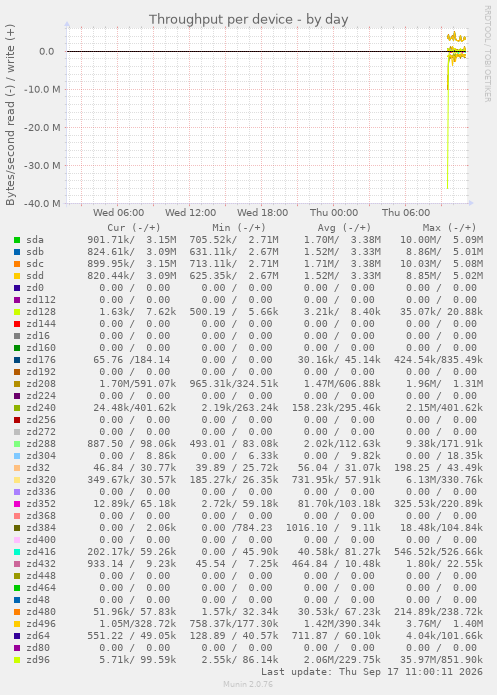Click the vertical axis label 'Bytes/second read (-) / write (+)'
This screenshot has height=695, width=497.
click(10, 115)
